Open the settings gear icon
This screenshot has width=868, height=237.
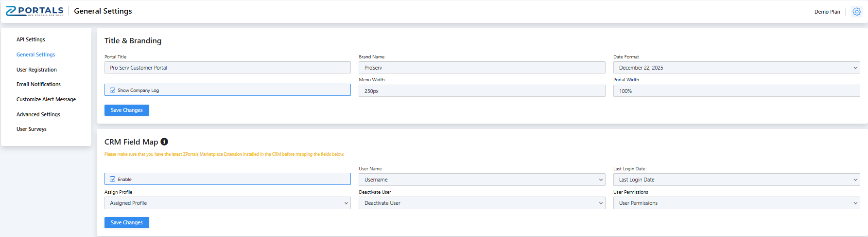(856, 12)
